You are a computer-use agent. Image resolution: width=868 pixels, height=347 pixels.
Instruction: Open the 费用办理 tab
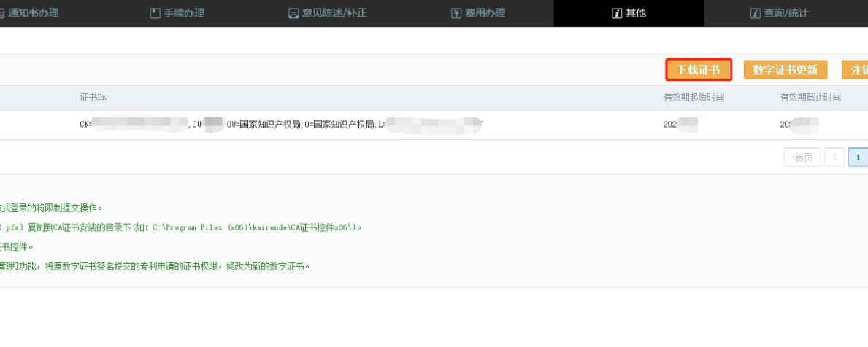click(485, 13)
